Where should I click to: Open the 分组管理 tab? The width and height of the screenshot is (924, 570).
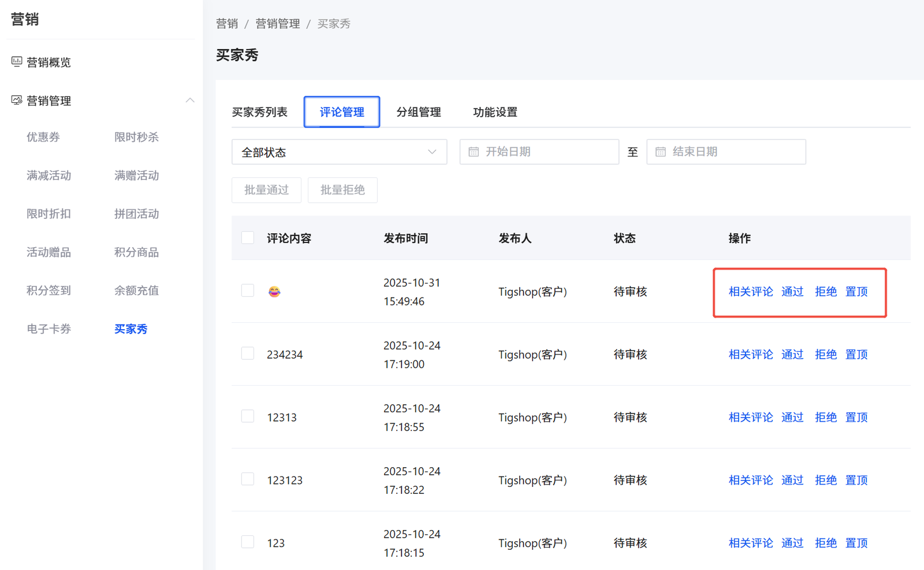point(418,112)
